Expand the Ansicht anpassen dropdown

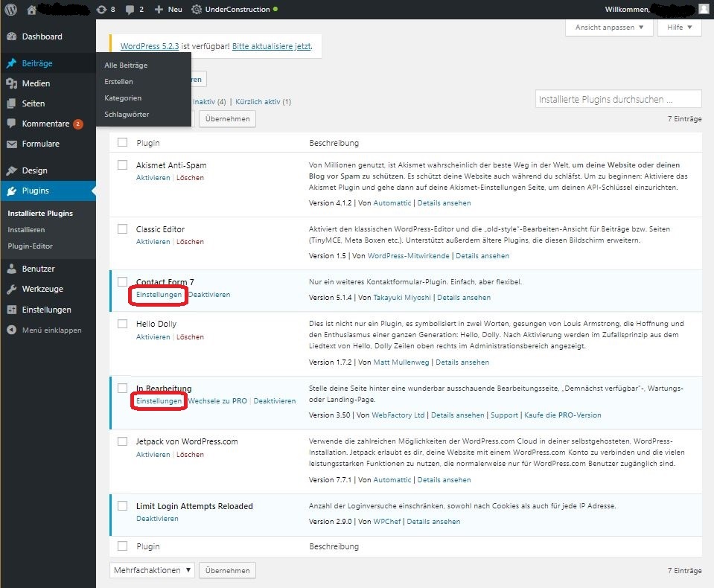coord(610,27)
